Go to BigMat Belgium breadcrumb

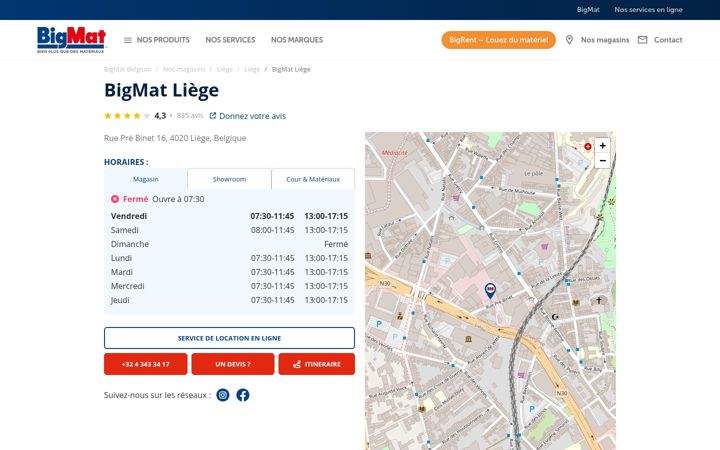[x=128, y=69]
